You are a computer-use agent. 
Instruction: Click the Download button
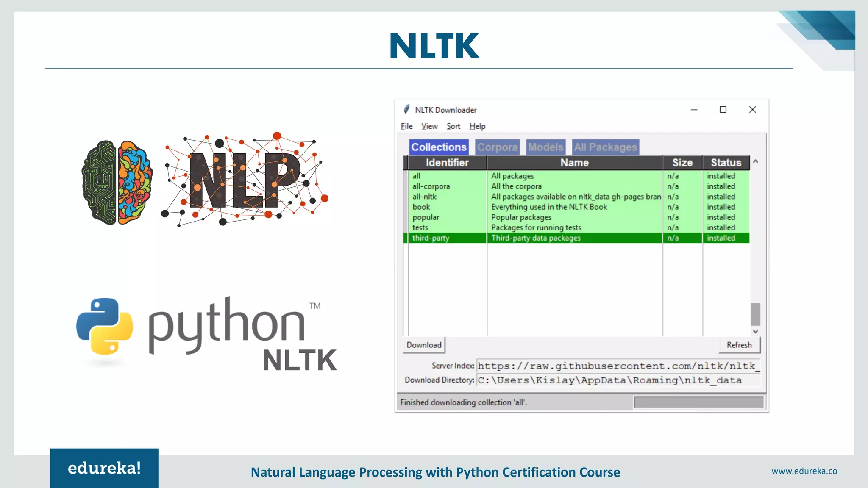(424, 345)
